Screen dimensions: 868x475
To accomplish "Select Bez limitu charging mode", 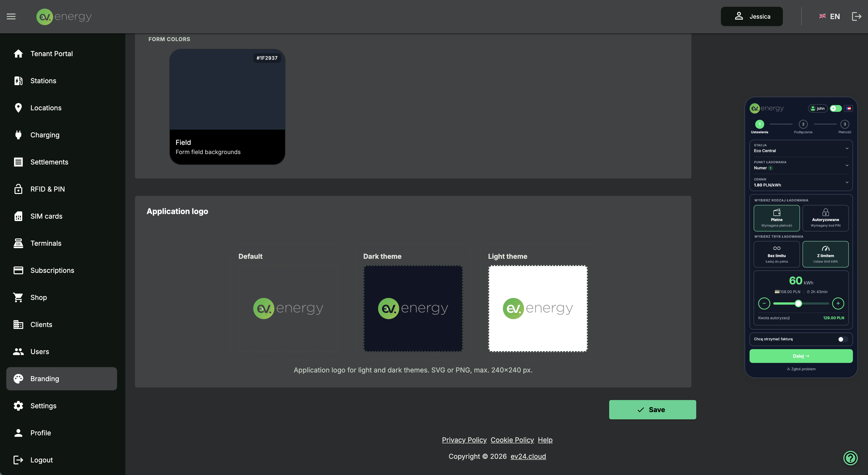I will (x=777, y=254).
